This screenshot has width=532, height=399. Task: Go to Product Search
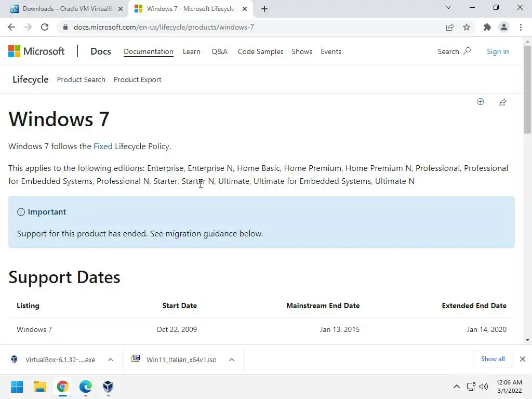coord(81,79)
